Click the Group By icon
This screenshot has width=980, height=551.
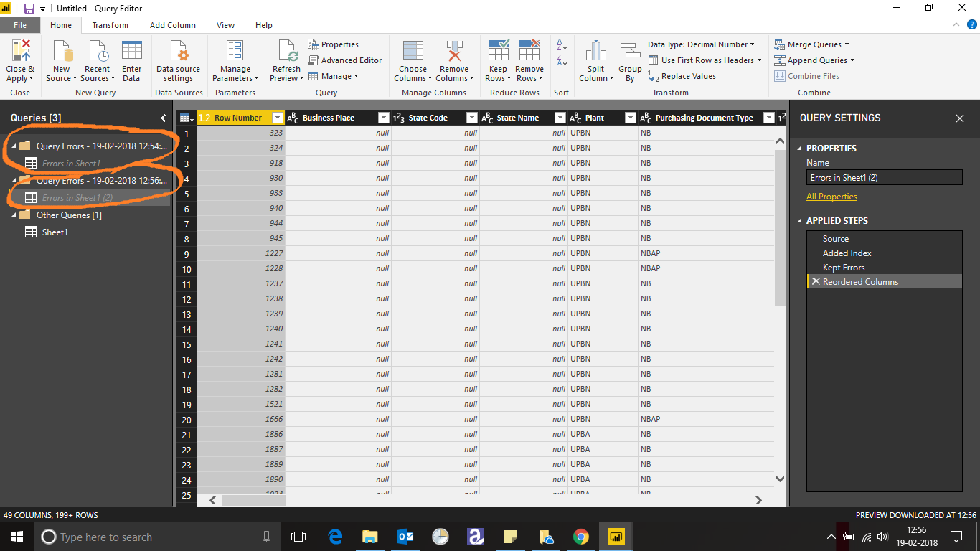coord(630,52)
